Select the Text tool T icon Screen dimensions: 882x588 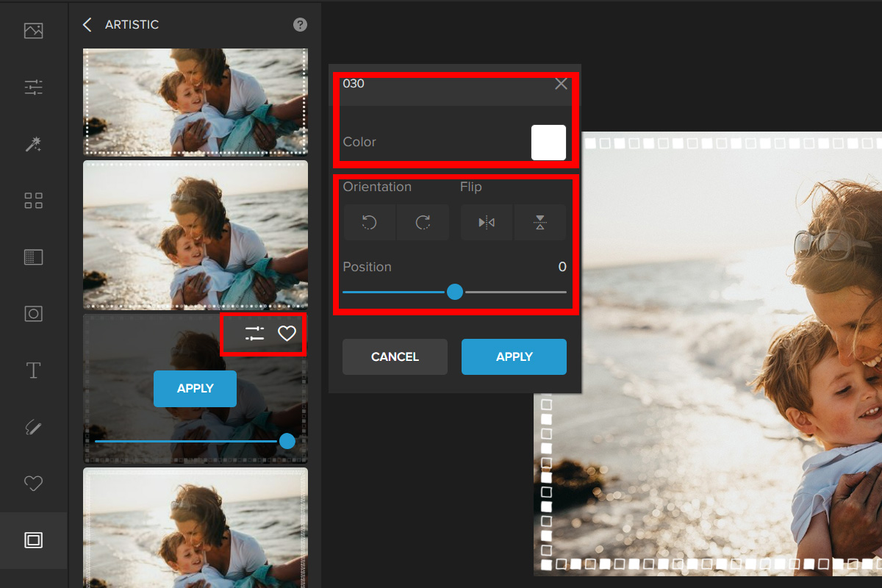(x=33, y=370)
